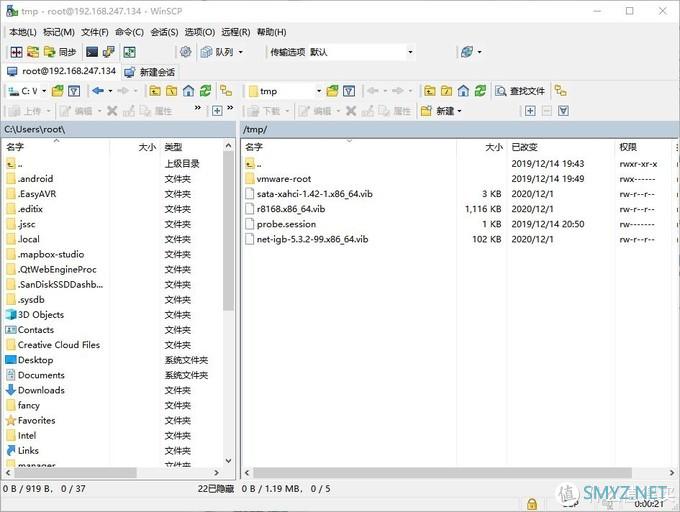This screenshot has height=512, width=680.
Task: Open local filter icon
Action: 74,91
